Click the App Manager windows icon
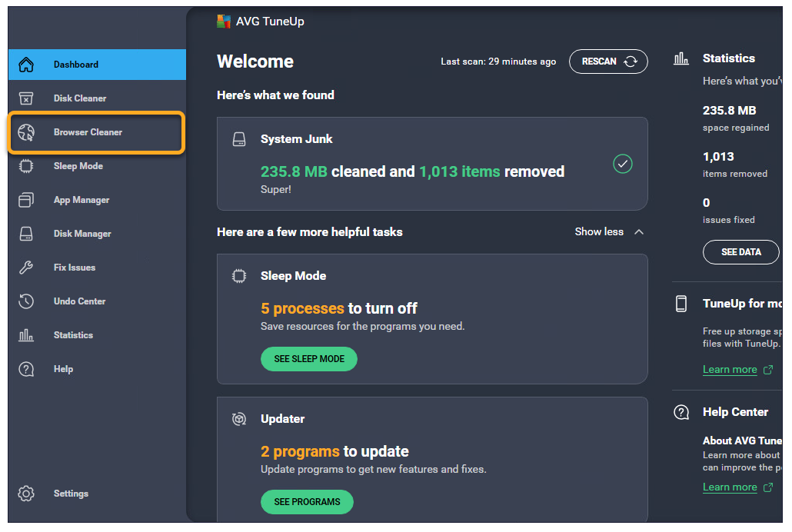792x532 pixels. point(26,200)
